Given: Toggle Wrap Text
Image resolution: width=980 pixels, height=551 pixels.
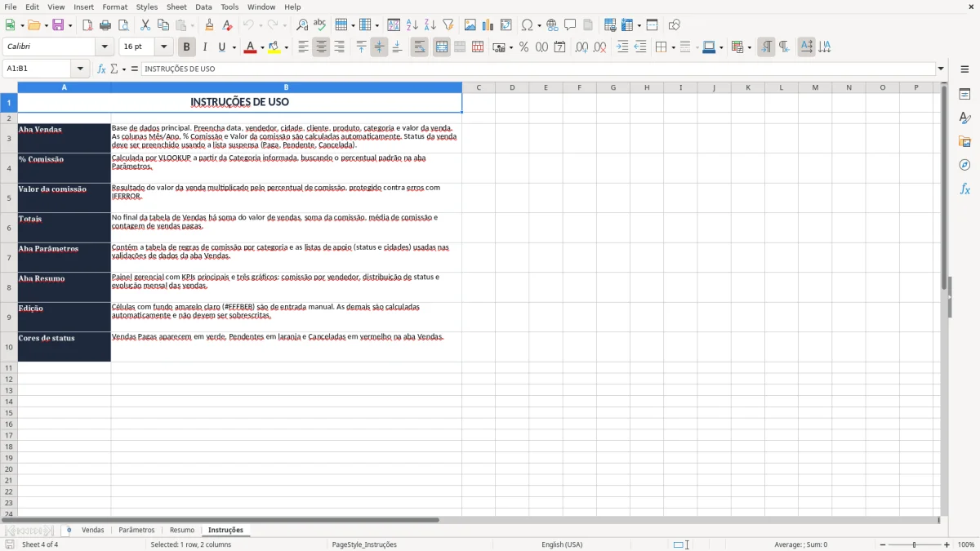Looking at the screenshot, I should pyautogui.click(x=419, y=47).
